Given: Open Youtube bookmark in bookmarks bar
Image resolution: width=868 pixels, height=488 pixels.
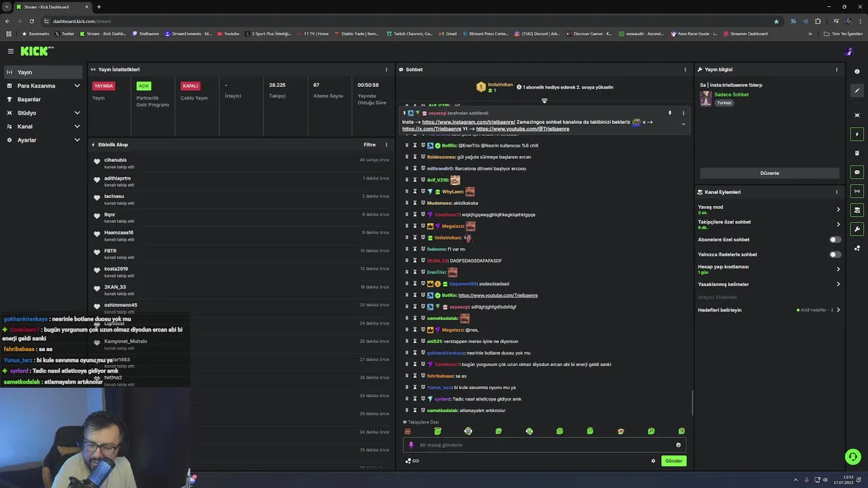Looking at the screenshot, I should pos(229,33).
